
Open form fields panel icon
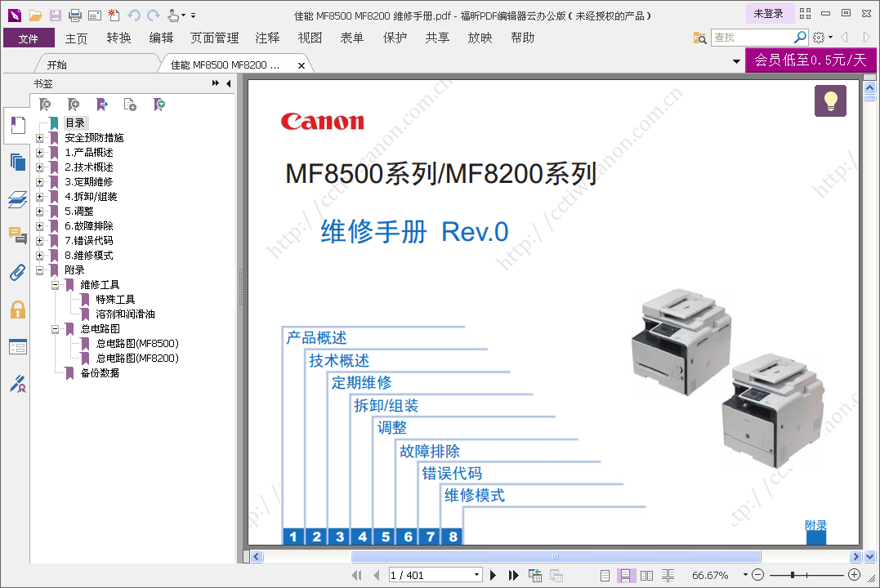coord(18,347)
